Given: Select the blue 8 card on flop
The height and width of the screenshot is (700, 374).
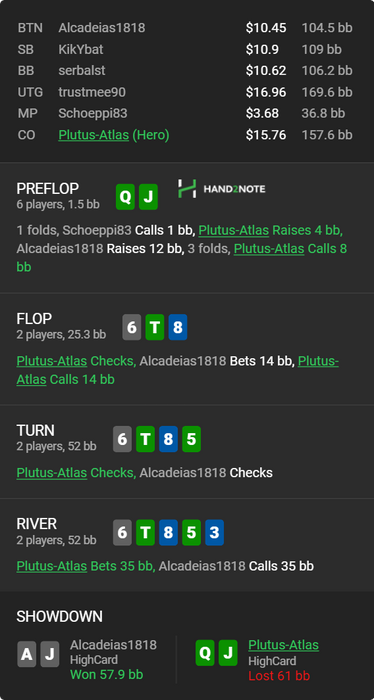Looking at the screenshot, I should [x=178, y=327].
